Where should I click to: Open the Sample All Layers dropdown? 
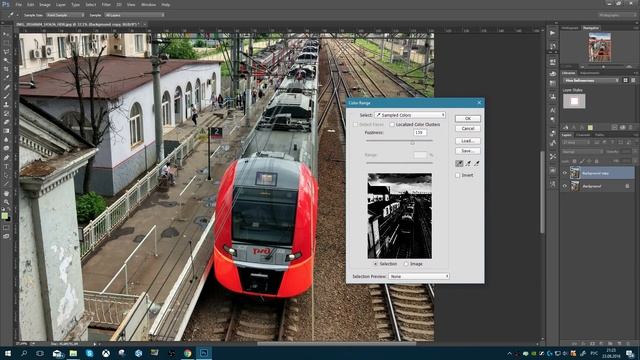[x=134, y=15]
